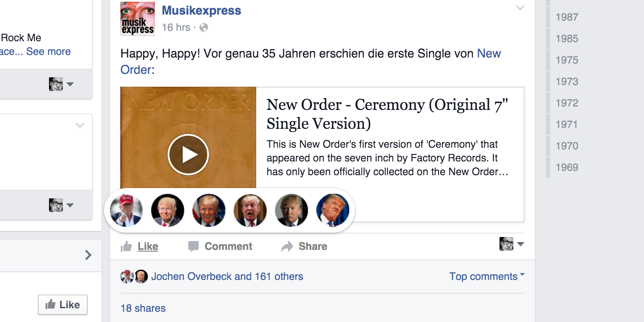644x322 pixels.
Task: Select the year 1975 in timeline
Action: point(567,60)
